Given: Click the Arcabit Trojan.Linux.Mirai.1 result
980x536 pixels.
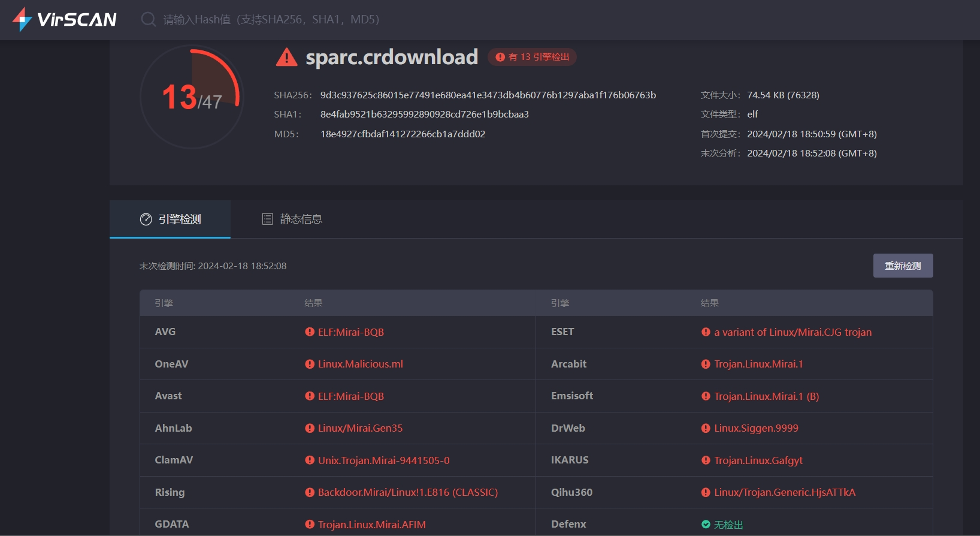Looking at the screenshot, I should coord(758,364).
